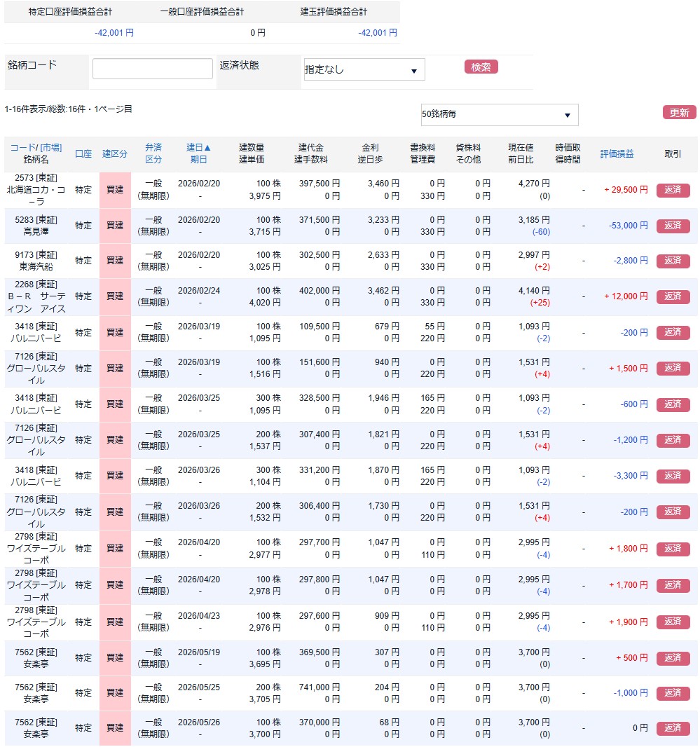
Task: Click the 741,000円 建代金 cell
Action: coord(320,687)
